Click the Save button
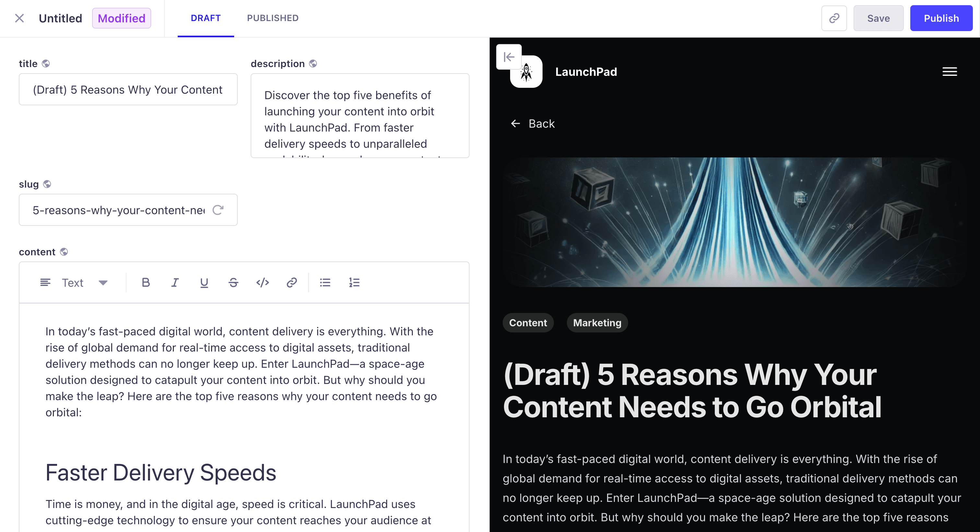The image size is (980, 532). (x=878, y=18)
